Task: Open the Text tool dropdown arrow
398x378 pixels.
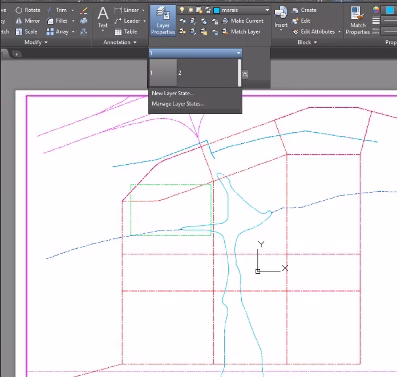Action: pos(103,31)
